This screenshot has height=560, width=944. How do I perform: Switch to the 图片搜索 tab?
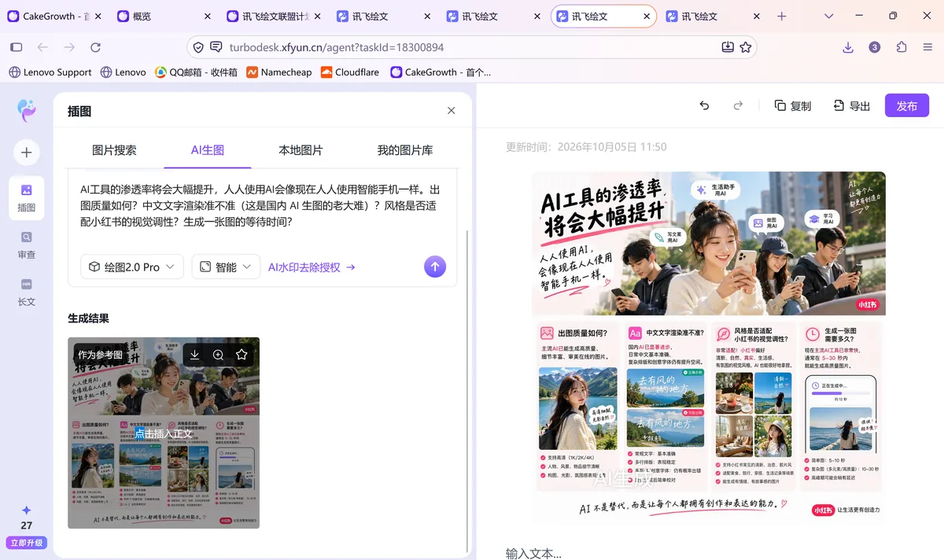(x=114, y=150)
